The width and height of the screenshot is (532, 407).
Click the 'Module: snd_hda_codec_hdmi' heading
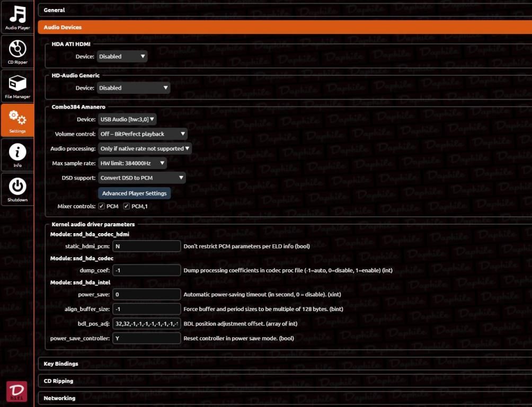tap(90, 234)
